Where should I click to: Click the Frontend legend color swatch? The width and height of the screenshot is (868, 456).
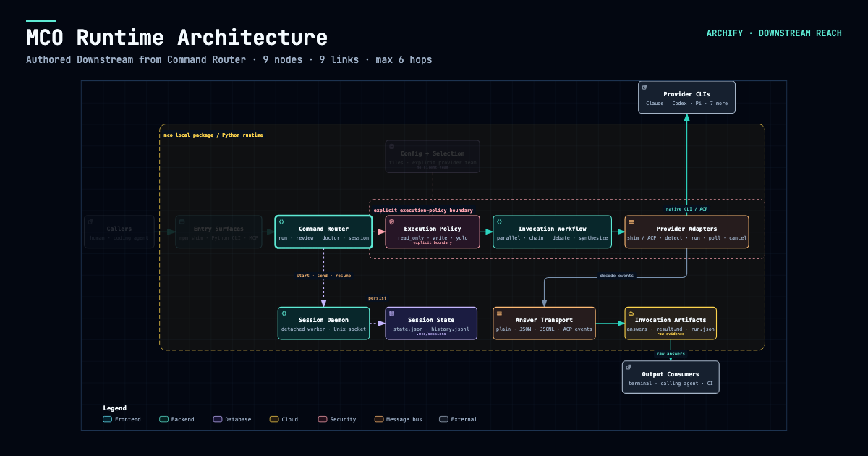click(x=108, y=419)
